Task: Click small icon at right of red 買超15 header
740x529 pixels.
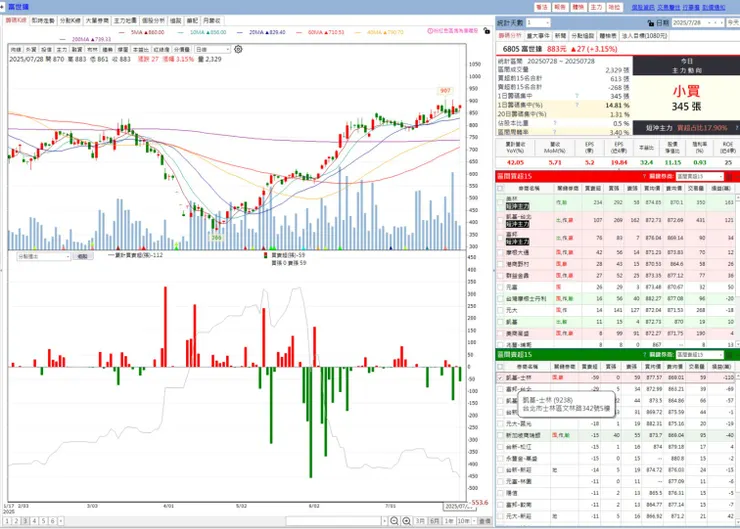Action: coord(729,176)
